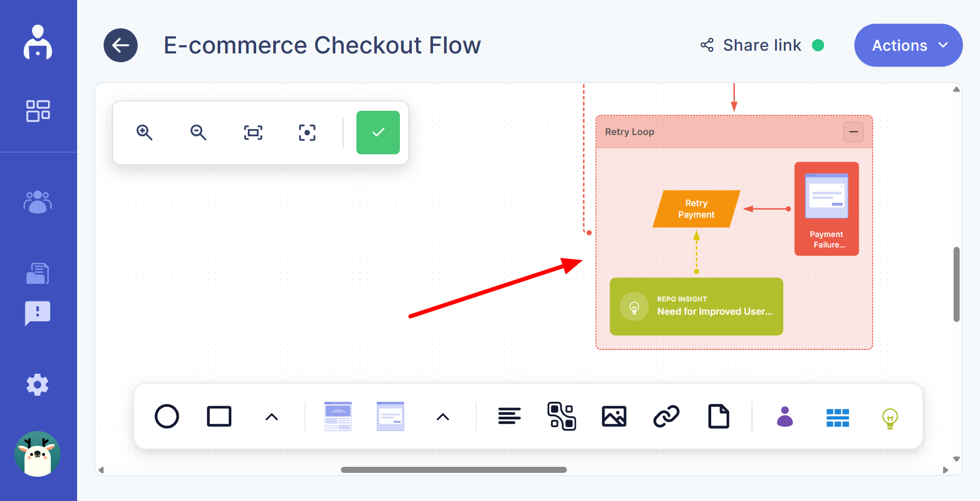Viewport: 980px width, 501px height.
Task: Expand more wireframes with the chevron
Action: pos(443,417)
